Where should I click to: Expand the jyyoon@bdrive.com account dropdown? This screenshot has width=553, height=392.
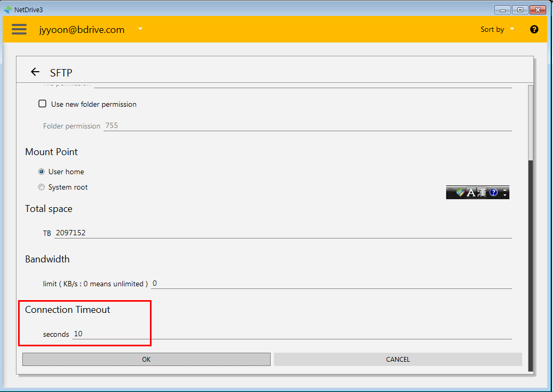[x=140, y=29]
